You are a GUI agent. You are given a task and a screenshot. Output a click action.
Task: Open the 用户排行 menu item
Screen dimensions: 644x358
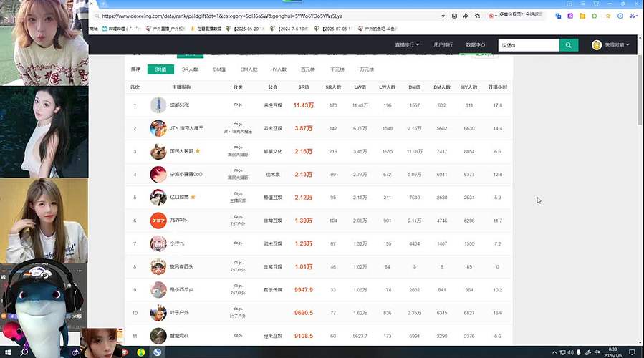pyautogui.click(x=443, y=44)
